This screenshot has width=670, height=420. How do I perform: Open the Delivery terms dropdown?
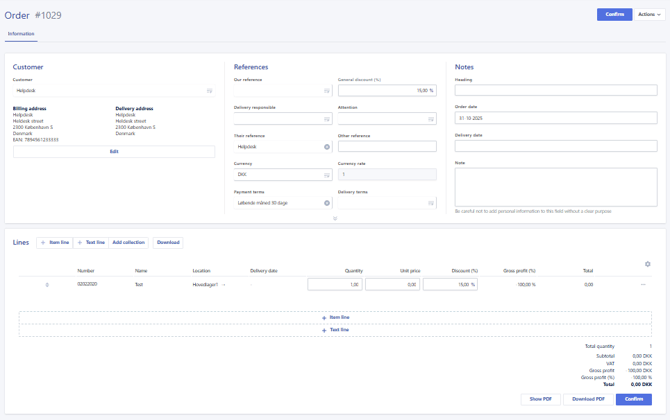(431, 203)
